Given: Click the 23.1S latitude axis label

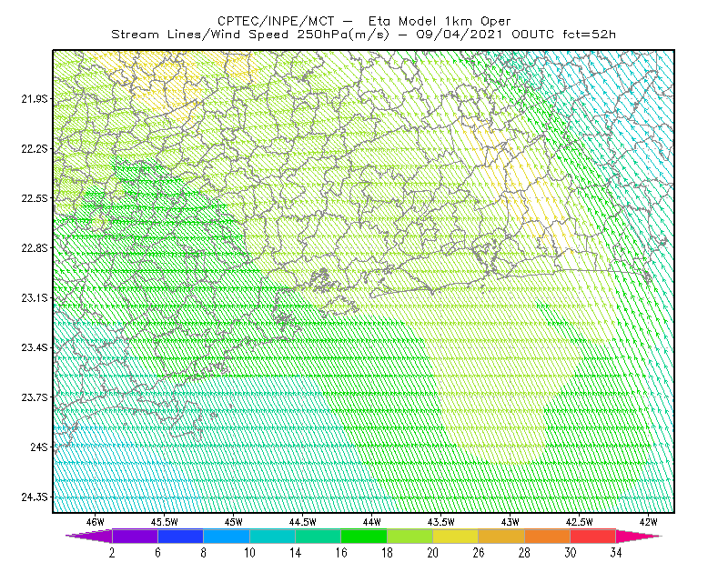Looking at the screenshot, I should (x=35, y=297).
